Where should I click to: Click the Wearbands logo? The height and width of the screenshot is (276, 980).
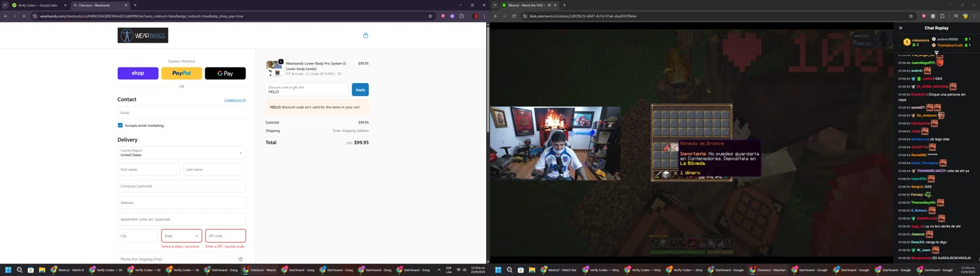click(x=142, y=35)
